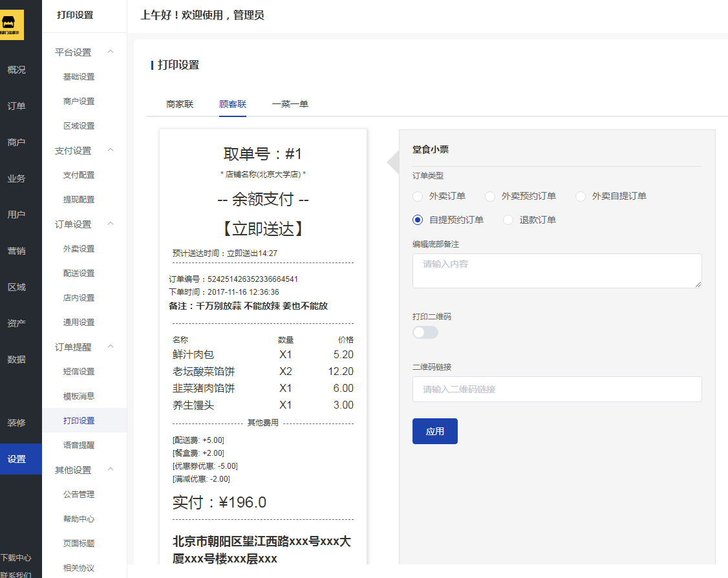Focus the 编辑底部备注 text area

tap(557, 271)
